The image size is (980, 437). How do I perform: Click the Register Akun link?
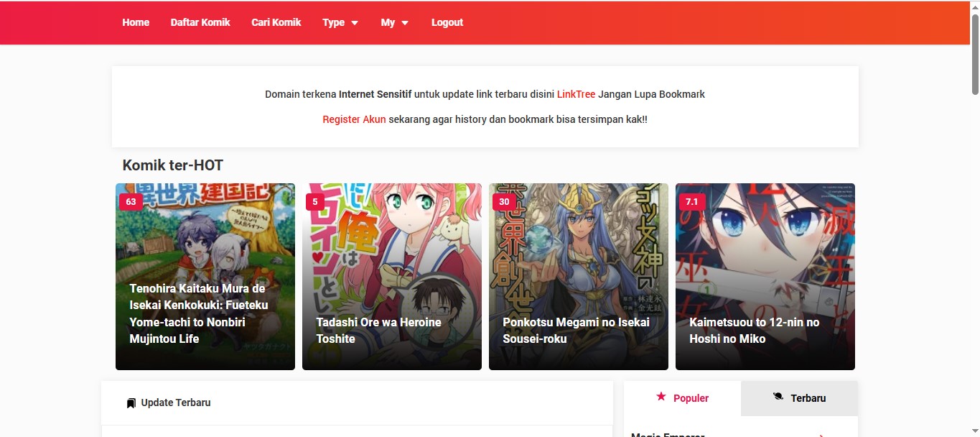(x=354, y=119)
